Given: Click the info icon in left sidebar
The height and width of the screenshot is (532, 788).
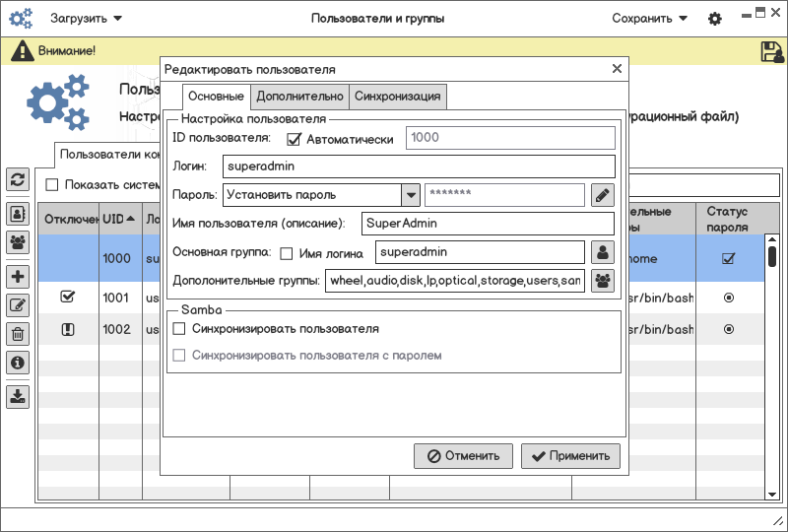Looking at the screenshot, I should click(x=18, y=363).
